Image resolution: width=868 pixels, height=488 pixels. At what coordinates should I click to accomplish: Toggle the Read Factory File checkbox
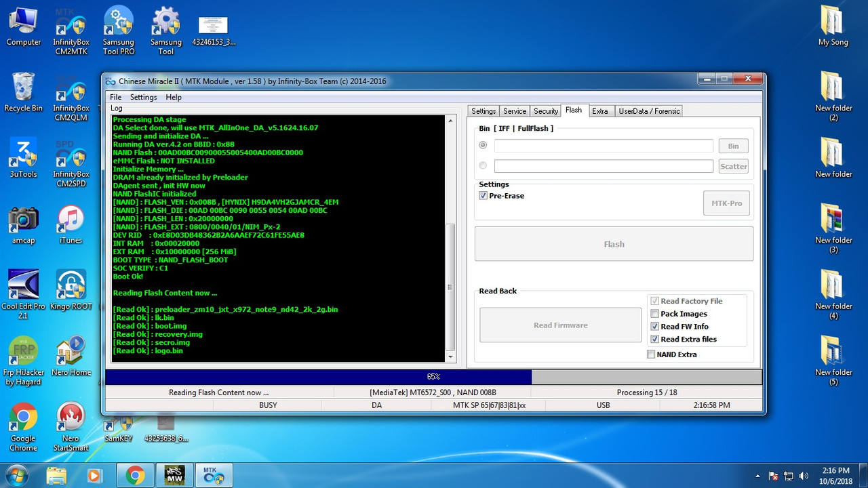[654, 301]
